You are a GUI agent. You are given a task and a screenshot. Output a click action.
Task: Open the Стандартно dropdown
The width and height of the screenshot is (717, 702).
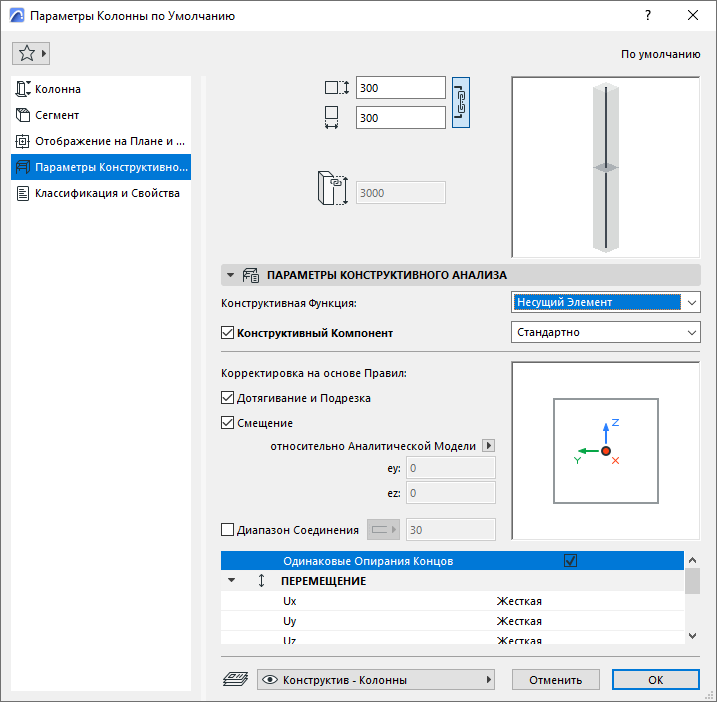click(x=606, y=332)
